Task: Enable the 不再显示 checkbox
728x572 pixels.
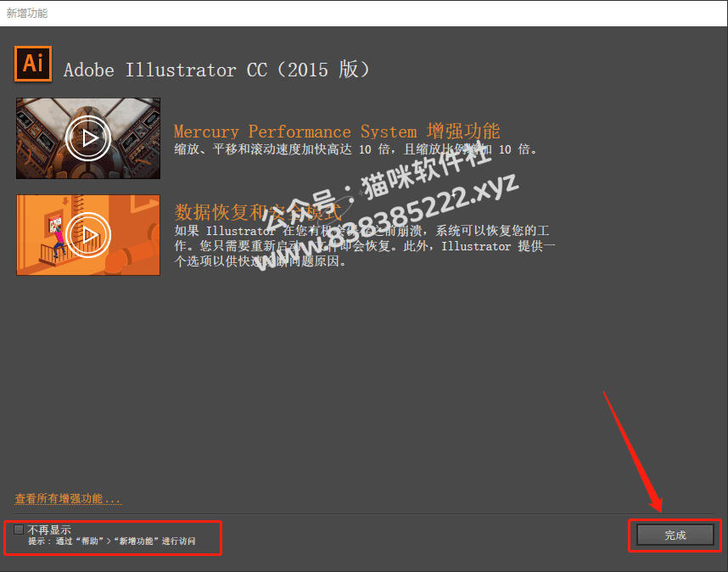Action: coord(19,530)
